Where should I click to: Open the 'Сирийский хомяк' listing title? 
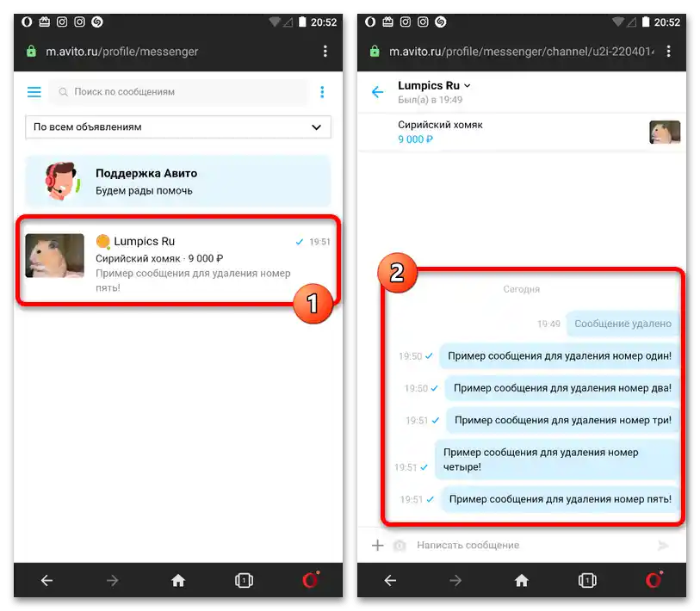440,125
